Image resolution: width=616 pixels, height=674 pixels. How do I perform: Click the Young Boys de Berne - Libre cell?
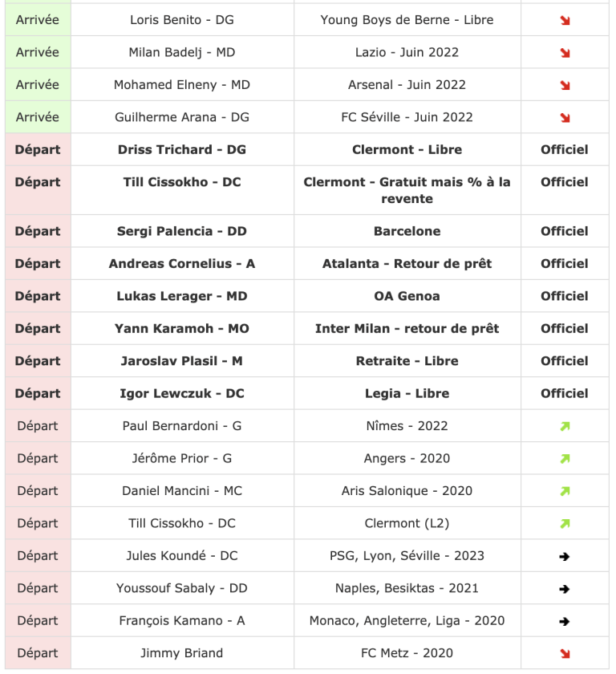tap(407, 19)
